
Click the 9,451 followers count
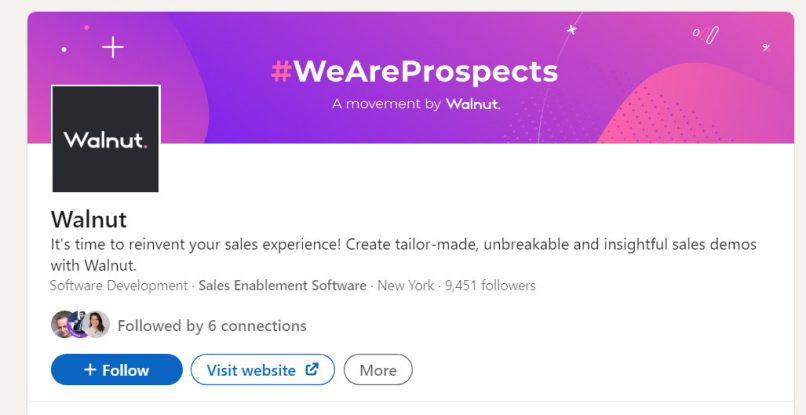pos(490,286)
